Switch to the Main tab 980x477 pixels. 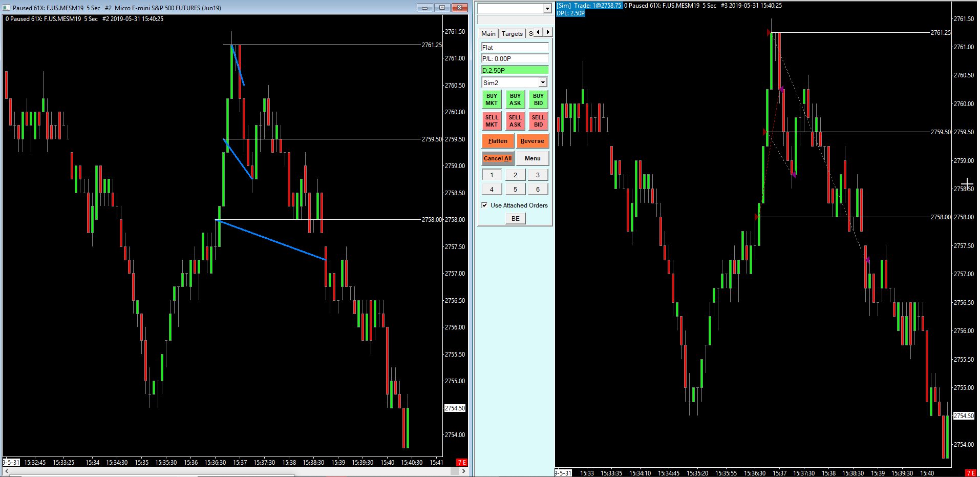click(x=488, y=33)
